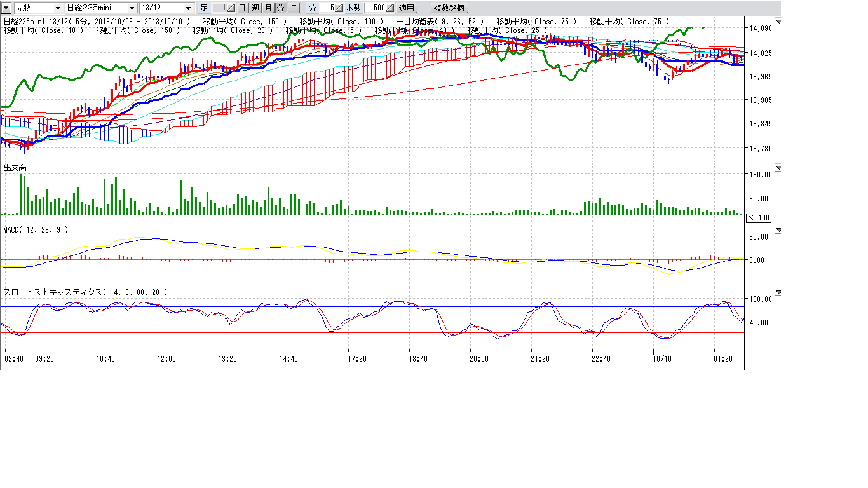Click the minutes interval spinner

point(339,8)
